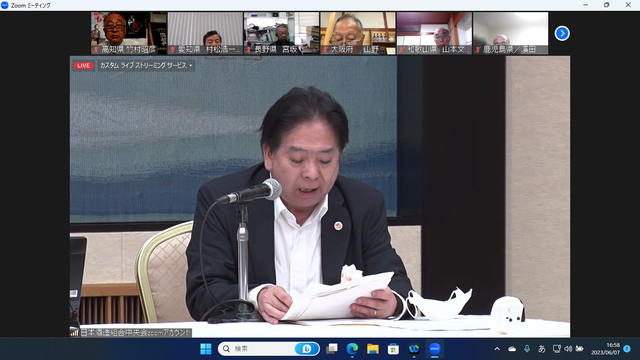Screen dimensions: 640x360
Task: Open the custom live streaming service dropdown
Action: 146,65
